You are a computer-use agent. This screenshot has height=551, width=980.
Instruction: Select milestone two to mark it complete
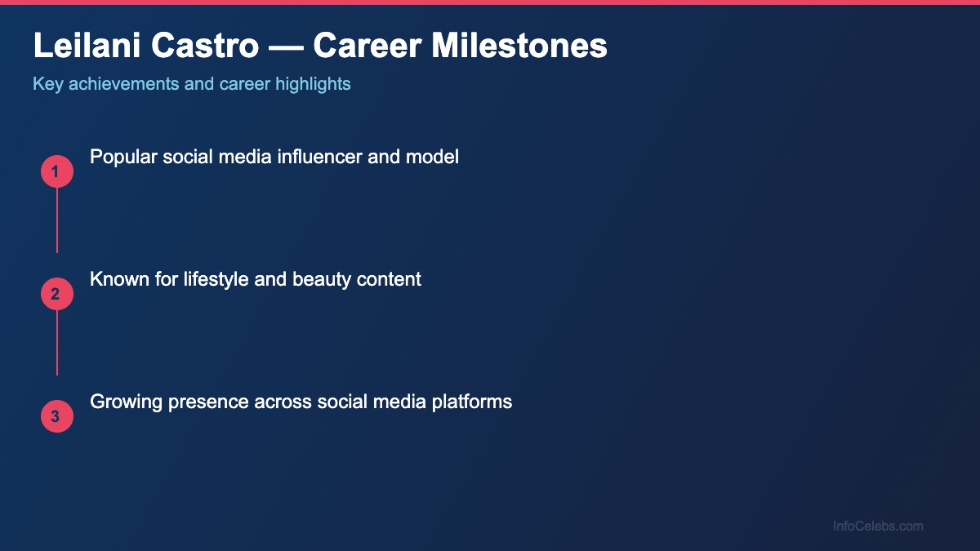click(56, 293)
